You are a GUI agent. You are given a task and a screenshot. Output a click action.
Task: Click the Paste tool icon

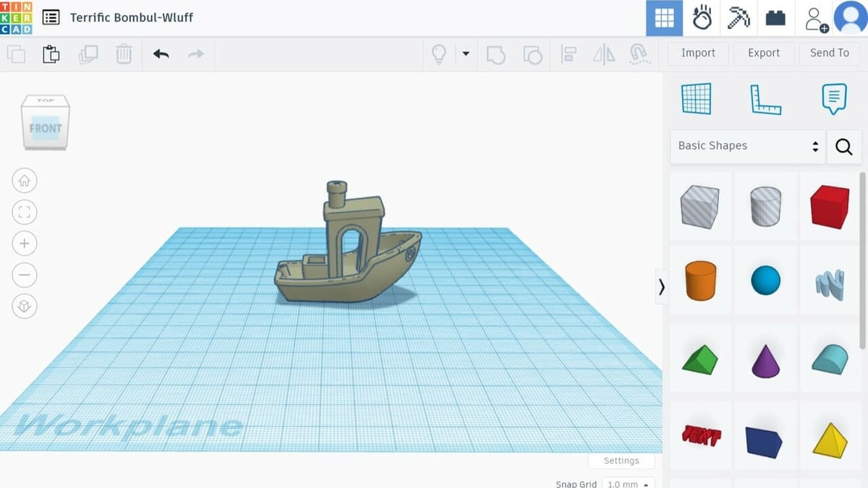pyautogui.click(x=51, y=54)
